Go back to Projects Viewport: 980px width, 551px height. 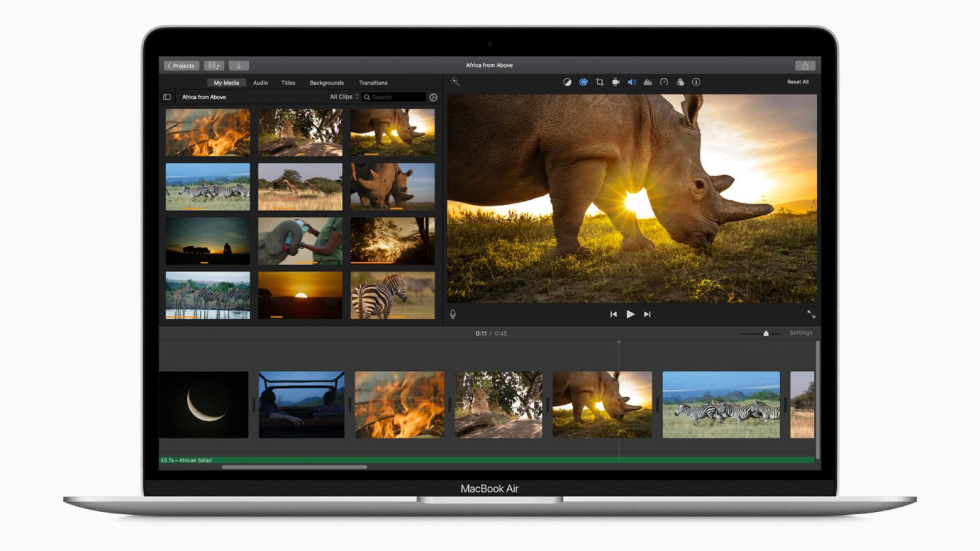[x=182, y=65]
